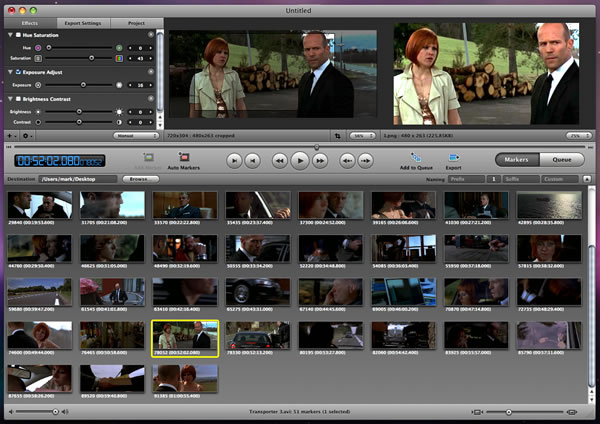This screenshot has height=424, width=600.
Task: Click the loud speaker volume icon
Action: 65,412
